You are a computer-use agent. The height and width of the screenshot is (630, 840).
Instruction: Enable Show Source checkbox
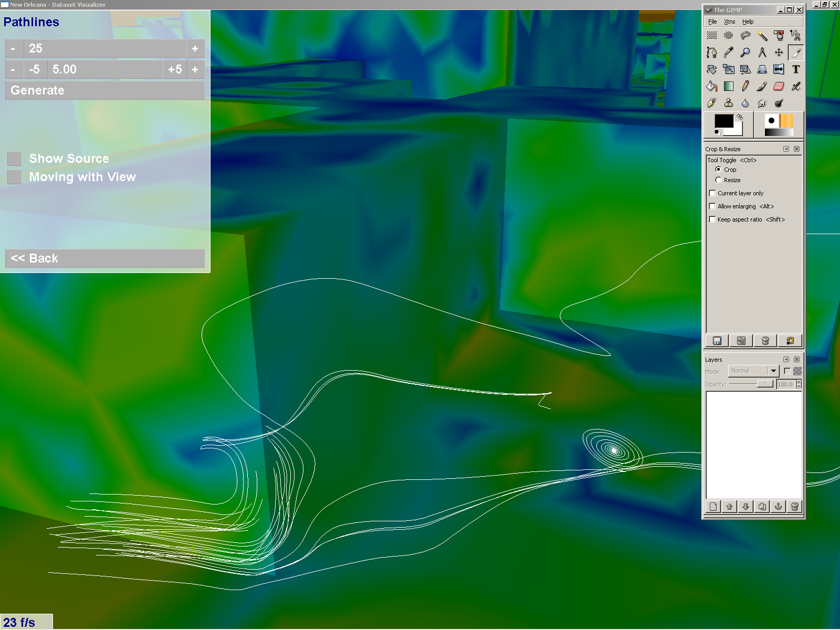(x=15, y=159)
